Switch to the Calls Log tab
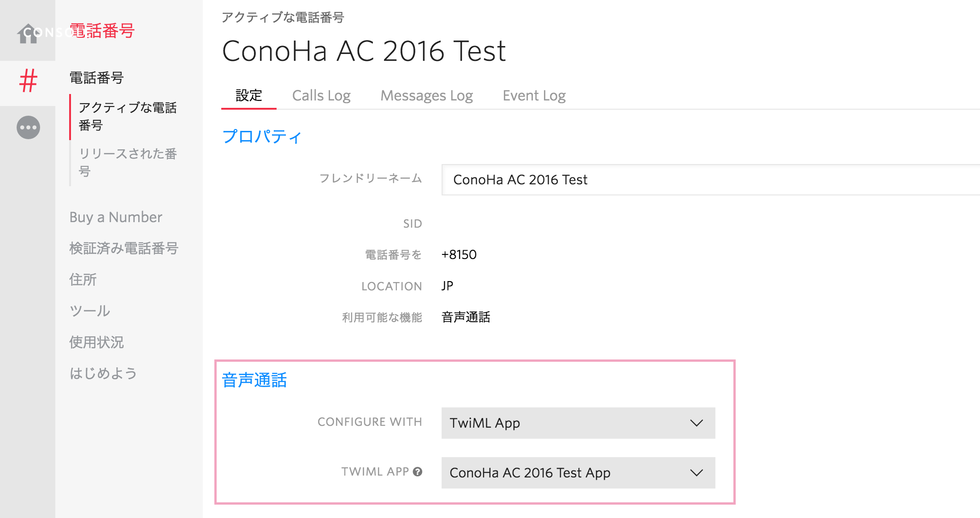 pyautogui.click(x=321, y=95)
